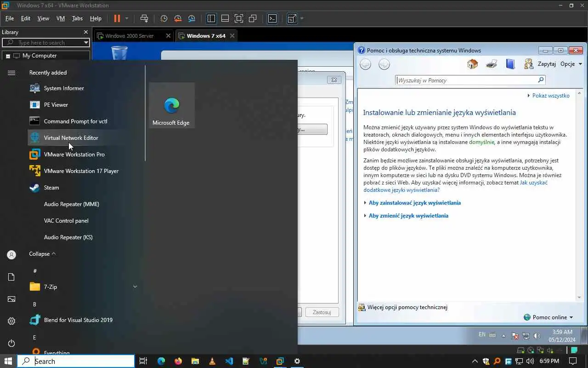Open the Tabs menu

pos(77,18)
